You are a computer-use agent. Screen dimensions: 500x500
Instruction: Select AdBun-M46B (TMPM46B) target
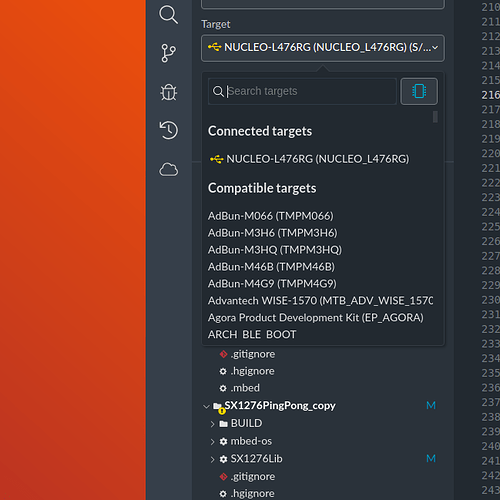pos(271,267)
